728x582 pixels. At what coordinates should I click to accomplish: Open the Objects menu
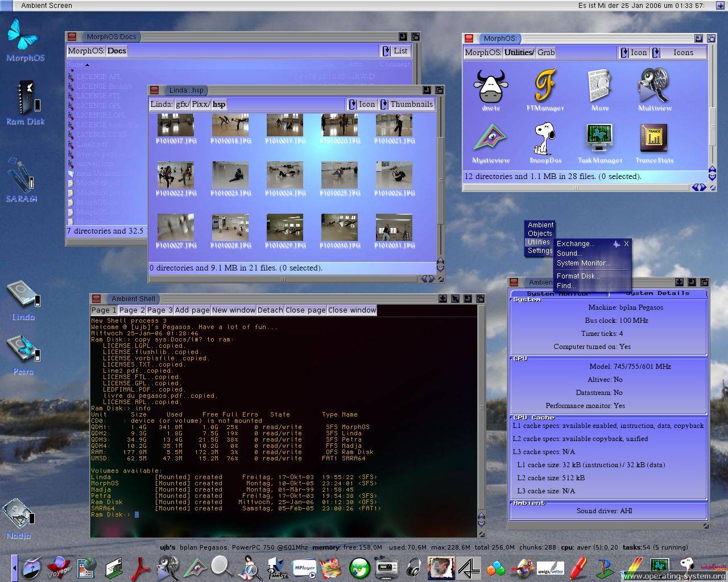540,234
